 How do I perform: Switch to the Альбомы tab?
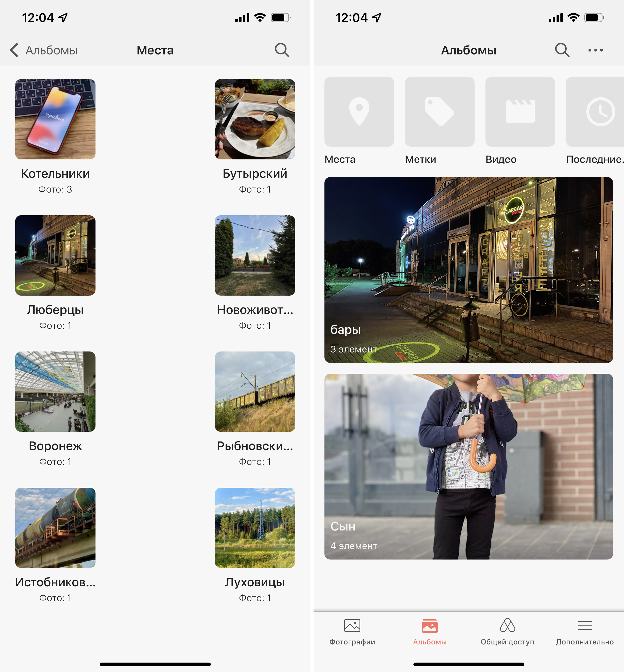(430, 631)
